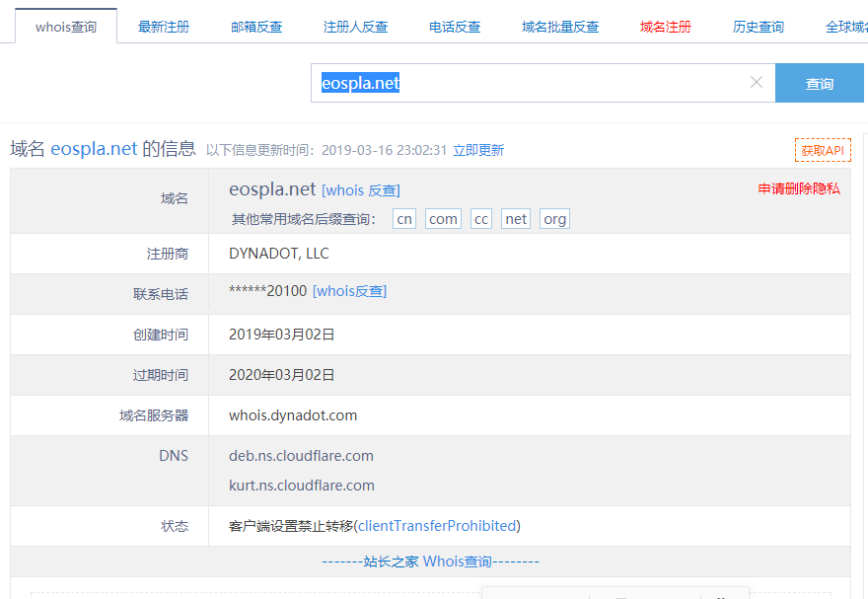Select the cn domain suffix button

[x=404, y=219]
